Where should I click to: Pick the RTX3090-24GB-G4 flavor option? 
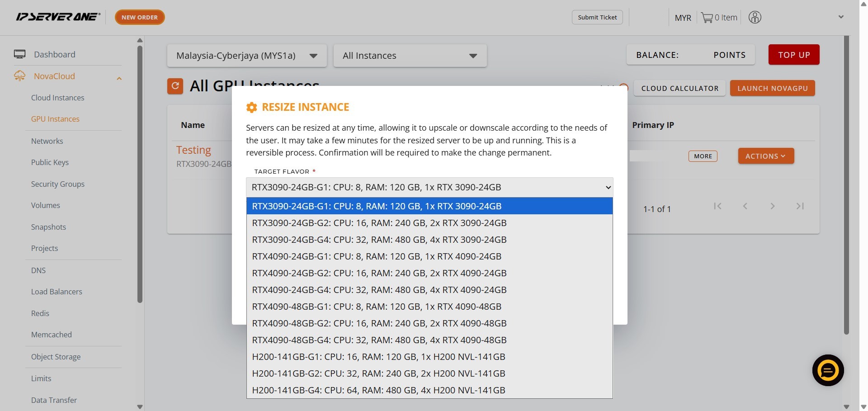point(379,240)
